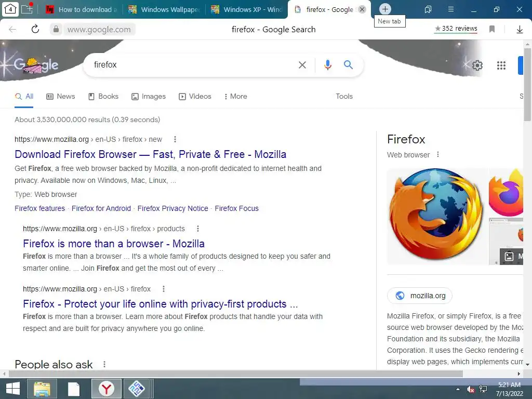Open the blue diamond app on taskbar
This screenshot has height=399, width=532.
(137, 389)
